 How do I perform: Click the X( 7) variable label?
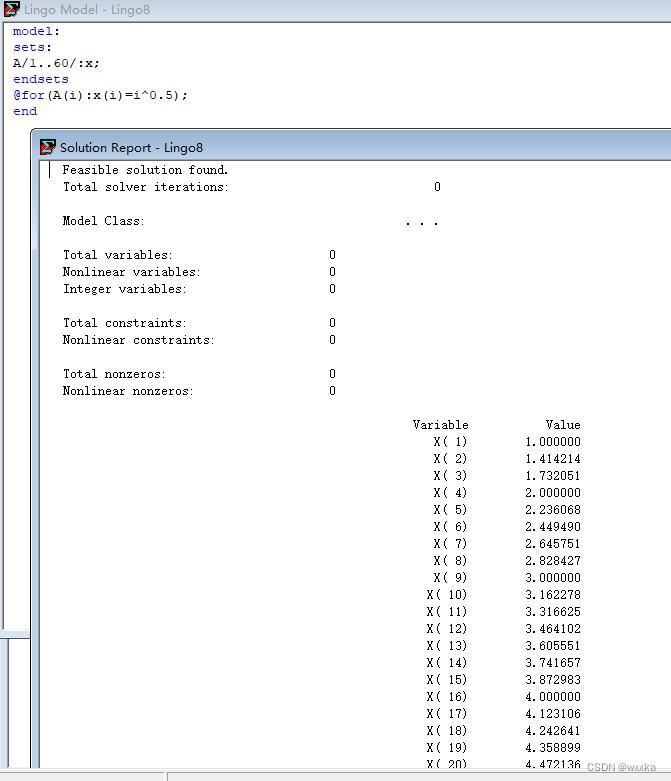450,543
